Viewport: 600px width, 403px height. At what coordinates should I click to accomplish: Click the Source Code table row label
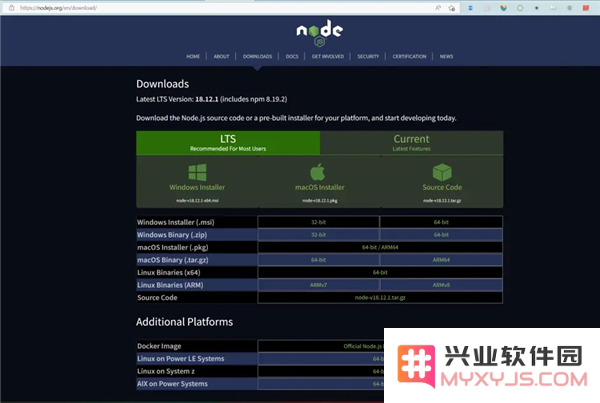coord(157,297)
